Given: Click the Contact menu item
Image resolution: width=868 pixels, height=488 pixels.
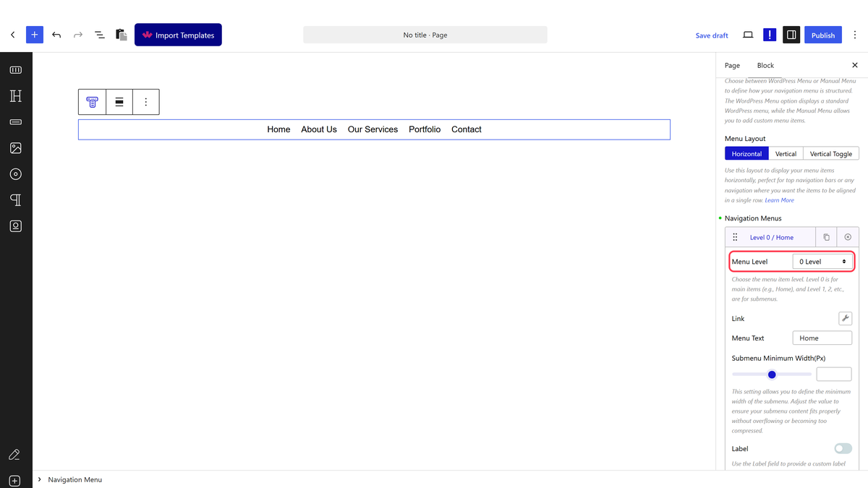Looking at the screenshot, I should coord(467,129).
